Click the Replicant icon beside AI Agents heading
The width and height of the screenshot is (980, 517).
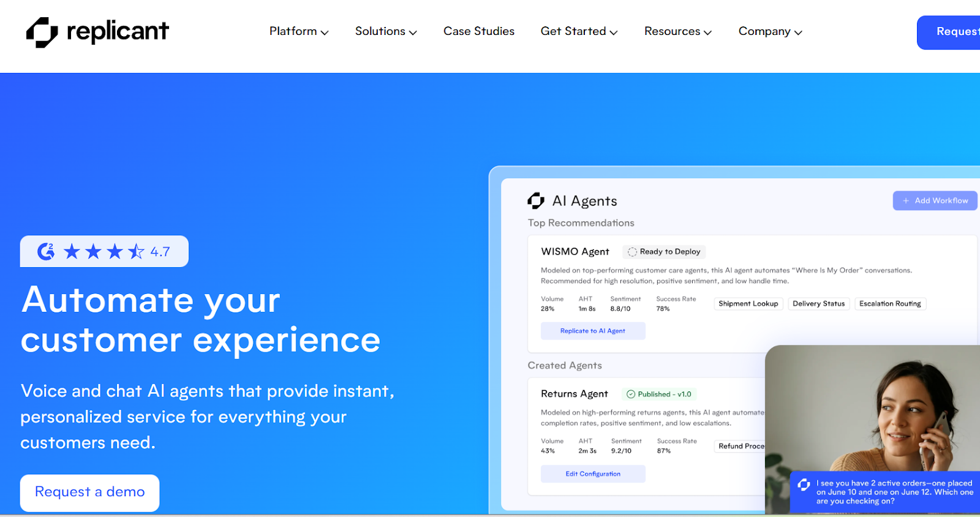[x=536, y=200]
